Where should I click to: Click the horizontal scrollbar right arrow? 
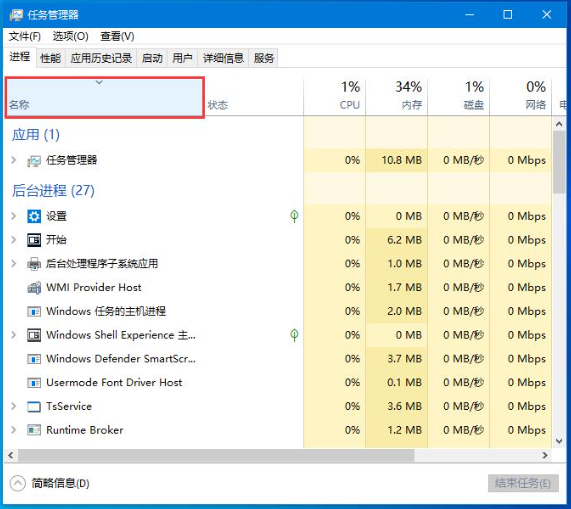point(545,455)
